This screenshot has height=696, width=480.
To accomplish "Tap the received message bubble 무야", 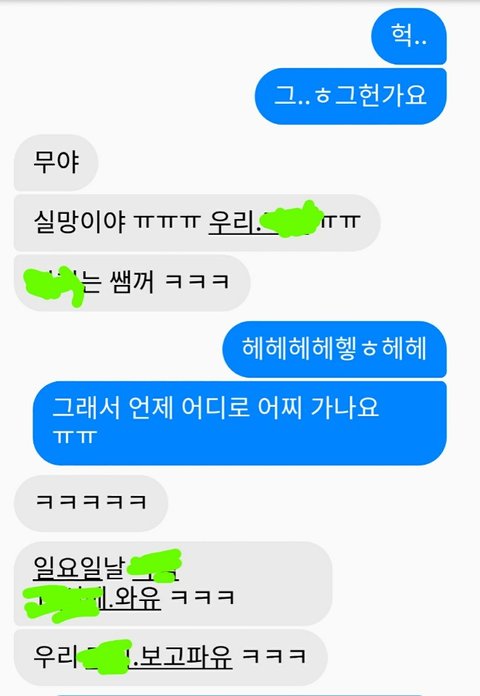I will point(56,162).
